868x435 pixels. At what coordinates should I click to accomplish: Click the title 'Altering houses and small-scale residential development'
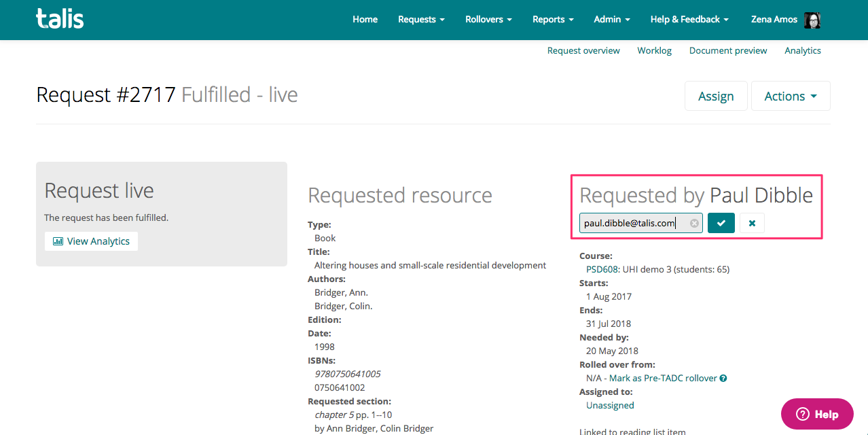click(431, 265)
